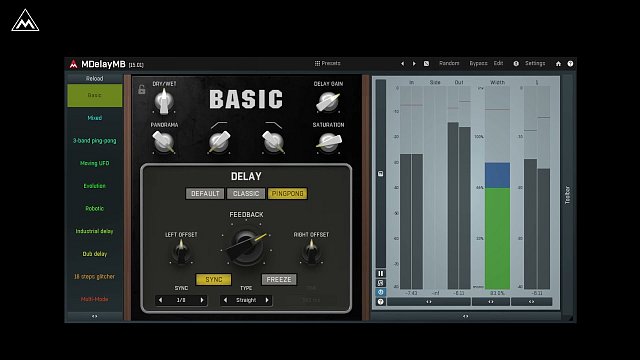This screenshot has width=640, height=360.
Task: Open the Presets grid browser
Action: point(317,63)
